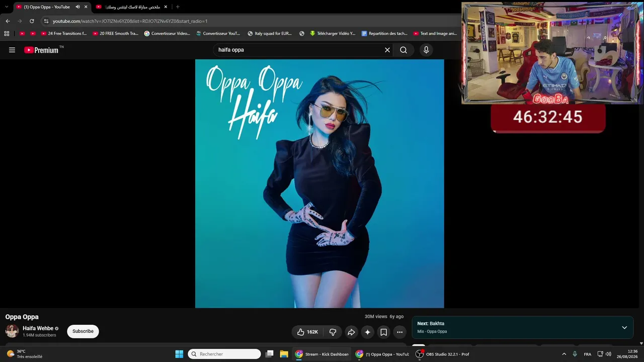The height and width of the screenshot is (362, 644).
Task: Open the 'Text and Image ani...' bookmark
Action: coord(435,34)
